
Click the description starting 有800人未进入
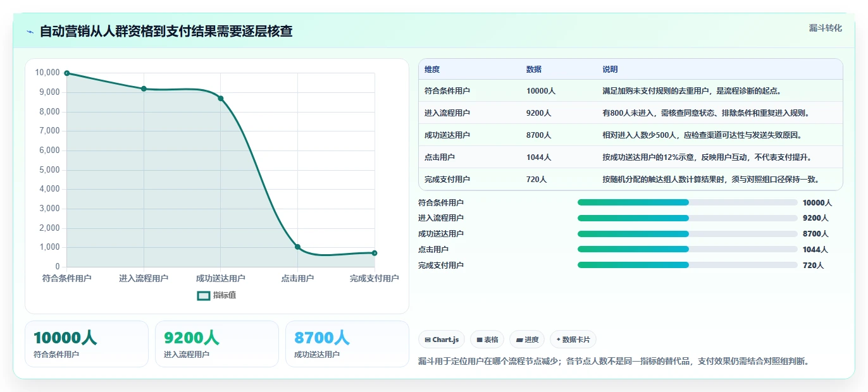click(706, 113)
